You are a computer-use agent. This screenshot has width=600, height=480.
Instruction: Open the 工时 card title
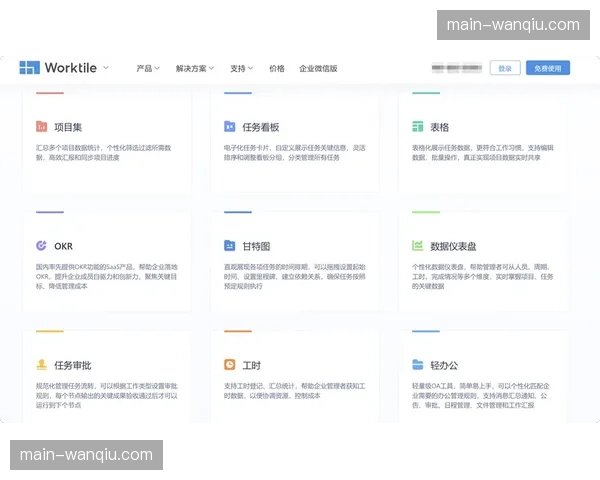251,365
